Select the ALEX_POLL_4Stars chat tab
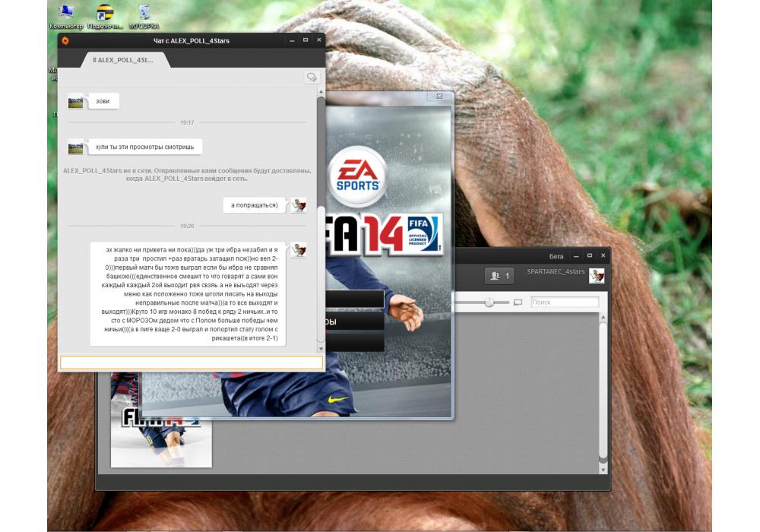Viewport: 760px width, 532px height. point(119,59)
